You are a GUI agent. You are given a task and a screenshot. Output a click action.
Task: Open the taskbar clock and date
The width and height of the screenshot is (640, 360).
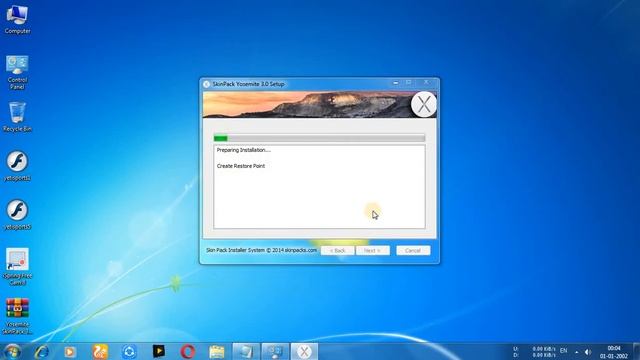click(613, 352)
